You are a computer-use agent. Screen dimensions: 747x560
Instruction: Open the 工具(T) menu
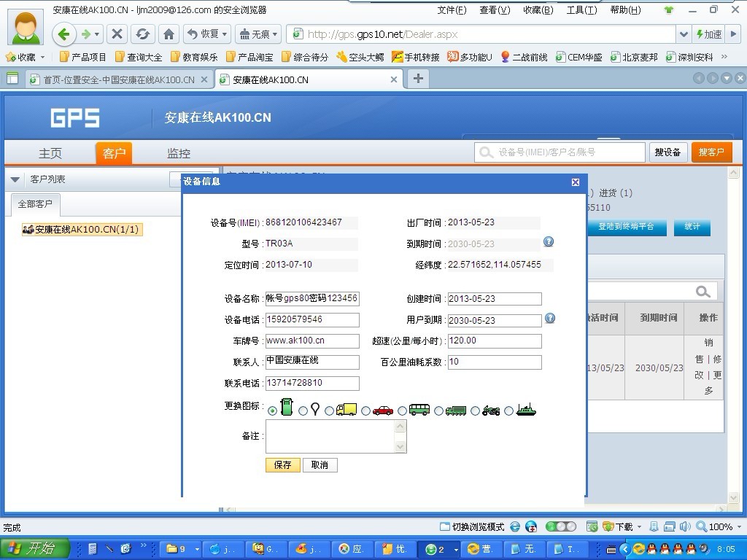[x=581, y=10]
